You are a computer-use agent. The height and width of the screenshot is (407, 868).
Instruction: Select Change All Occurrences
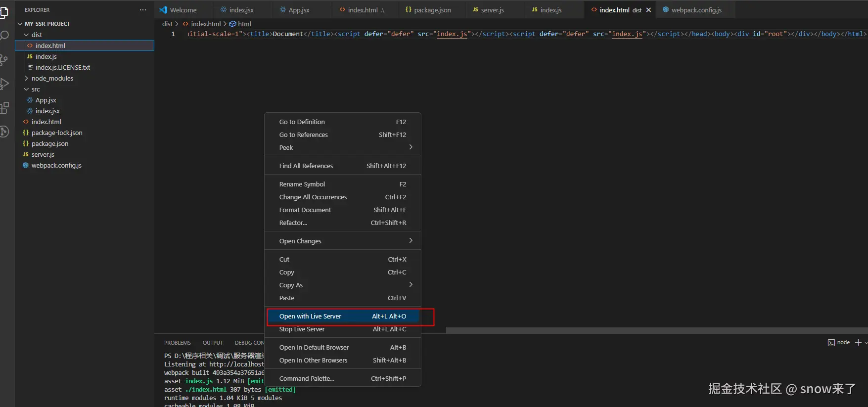(x=343, y=197)
